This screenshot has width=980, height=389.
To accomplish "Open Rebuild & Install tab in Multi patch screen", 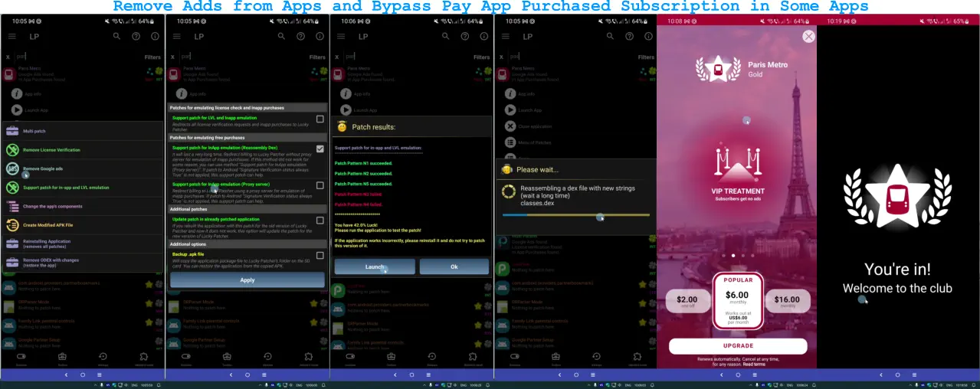I will [143, 358].
